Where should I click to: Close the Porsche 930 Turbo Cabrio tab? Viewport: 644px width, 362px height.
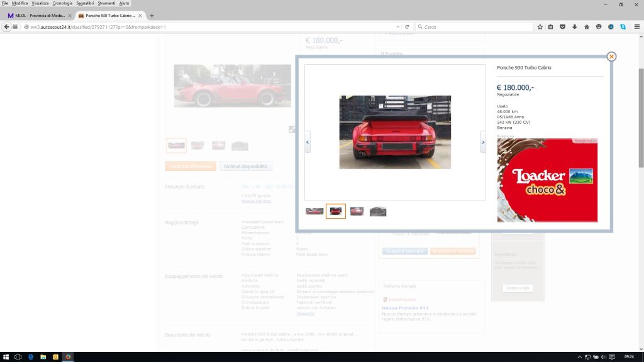pos(140,16)
